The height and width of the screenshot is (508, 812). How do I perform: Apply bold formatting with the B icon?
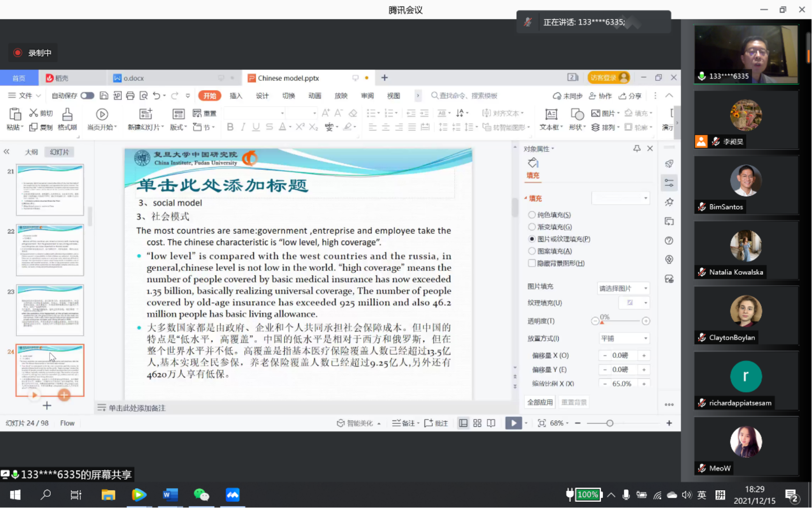[230, 127]
